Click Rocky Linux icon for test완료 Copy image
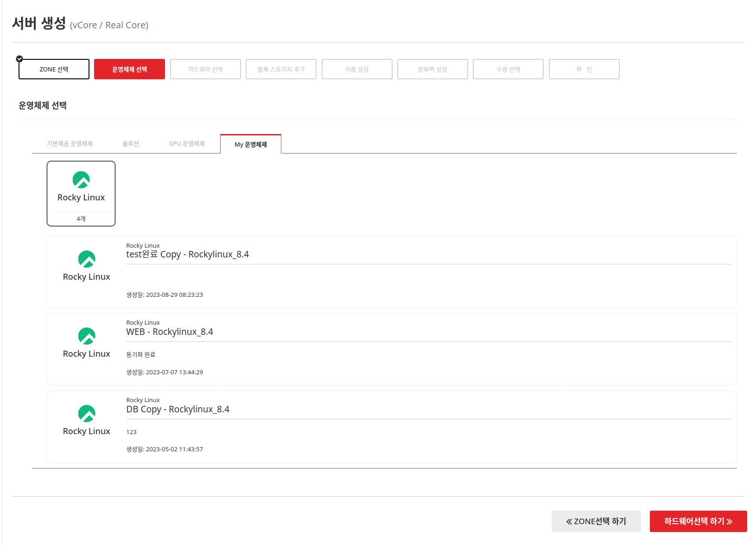 (87, 259)
